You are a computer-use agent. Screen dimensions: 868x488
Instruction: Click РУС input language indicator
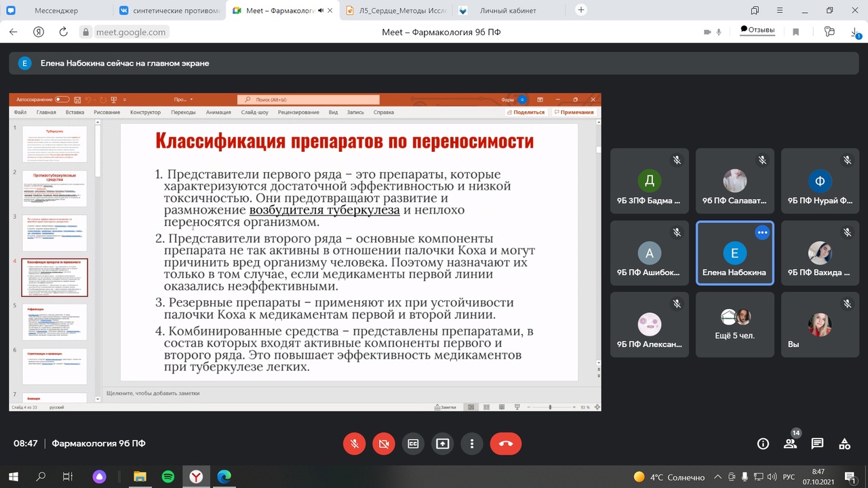(x=790, y=477)
